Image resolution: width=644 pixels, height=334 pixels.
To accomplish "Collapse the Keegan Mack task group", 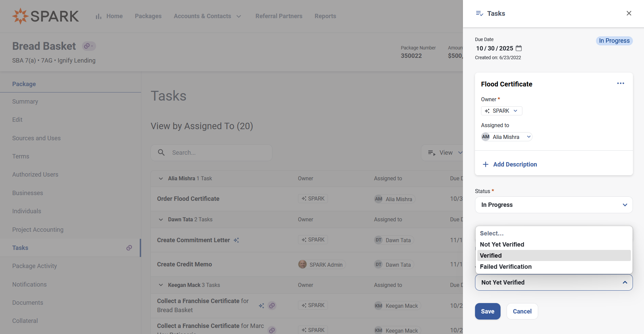I will click(x=161, y=285).
